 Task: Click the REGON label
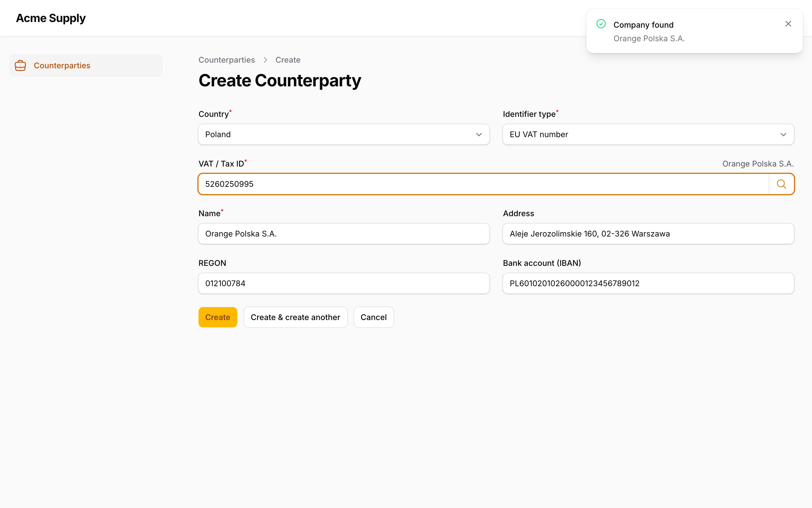[212, 263]
